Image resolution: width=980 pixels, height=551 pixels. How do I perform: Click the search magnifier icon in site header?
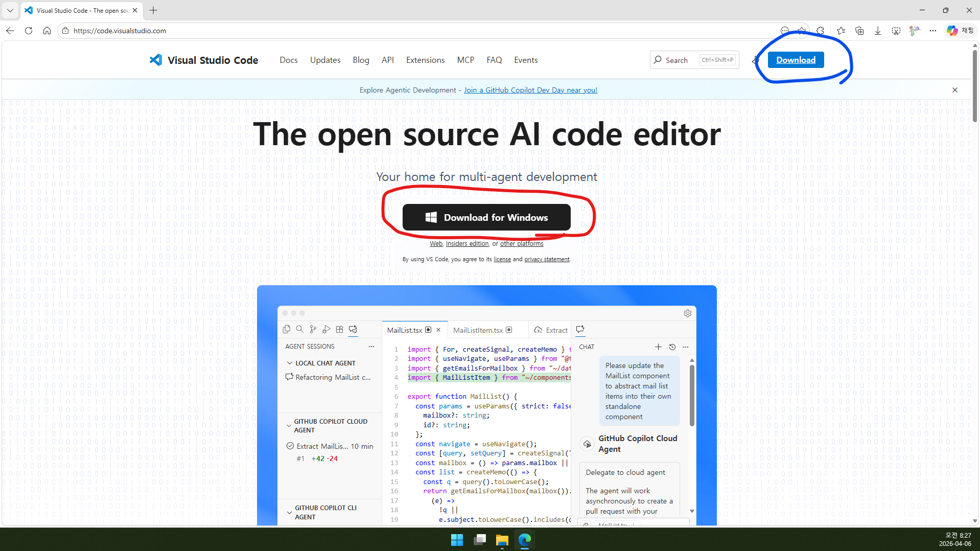click(x=658, y=60)
